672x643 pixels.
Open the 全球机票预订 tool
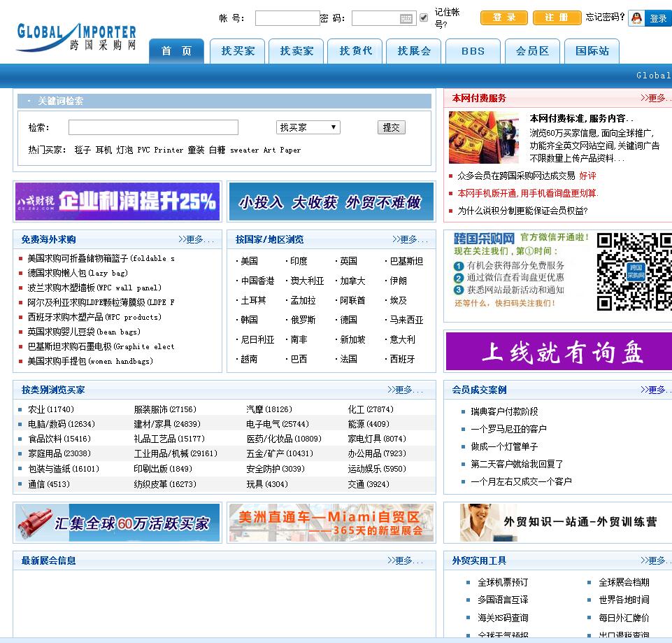point(503,583)
